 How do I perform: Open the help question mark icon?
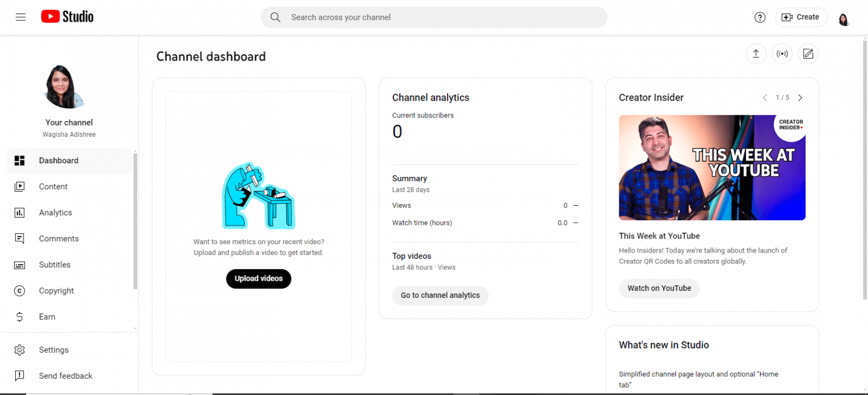[759, 17]
